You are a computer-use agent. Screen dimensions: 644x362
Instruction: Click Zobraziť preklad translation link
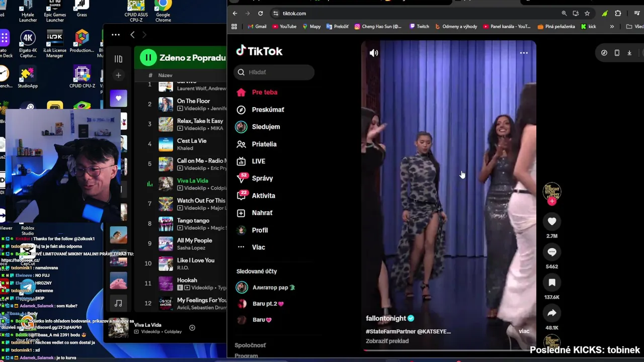click(x=387, y=341)
